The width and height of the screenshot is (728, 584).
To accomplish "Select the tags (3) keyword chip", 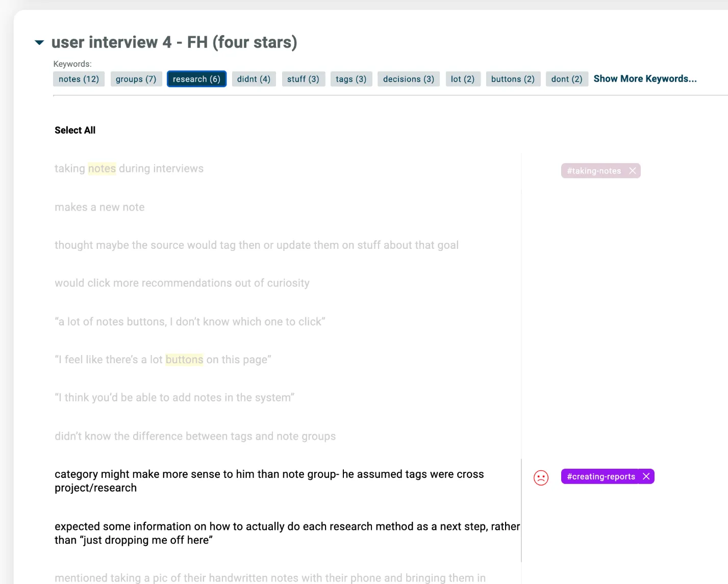I will pyautogui.click(x=351, y=79).
